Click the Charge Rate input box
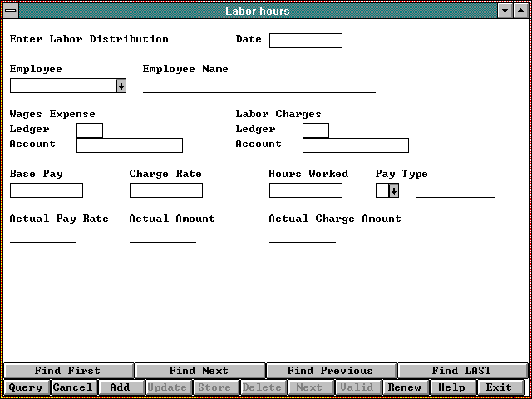532x399 pixels. click(166, 190)
